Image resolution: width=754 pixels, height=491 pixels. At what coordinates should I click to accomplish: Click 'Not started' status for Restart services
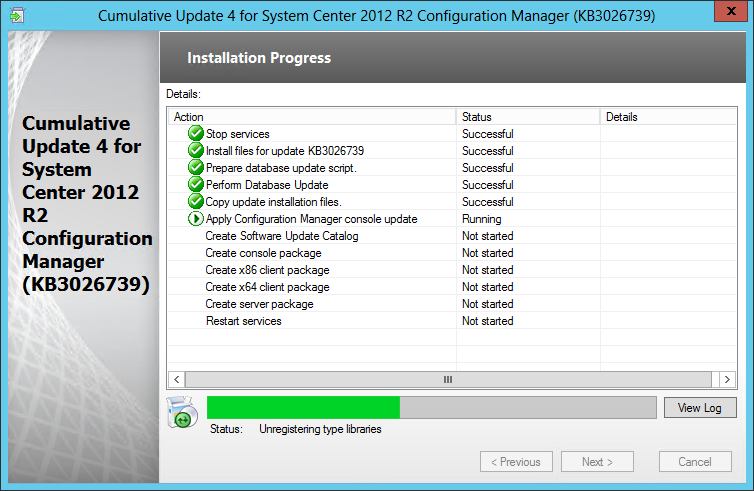(x=488, y=321)
